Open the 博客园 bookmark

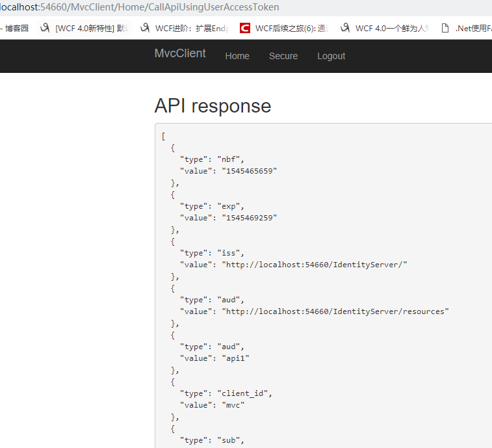click(x=16, y=28)
